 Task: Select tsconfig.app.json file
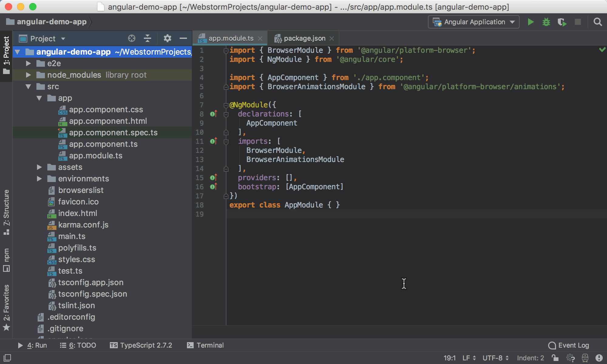91,282
